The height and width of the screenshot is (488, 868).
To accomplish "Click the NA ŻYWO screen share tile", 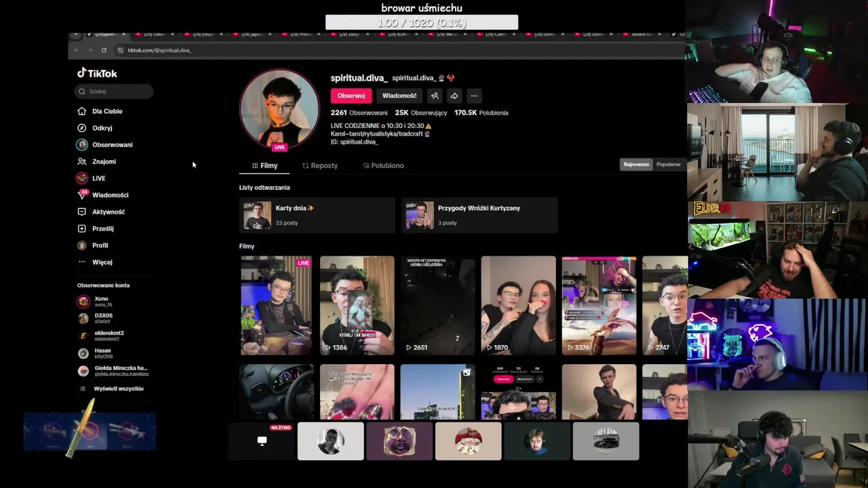I will (262, 441).
